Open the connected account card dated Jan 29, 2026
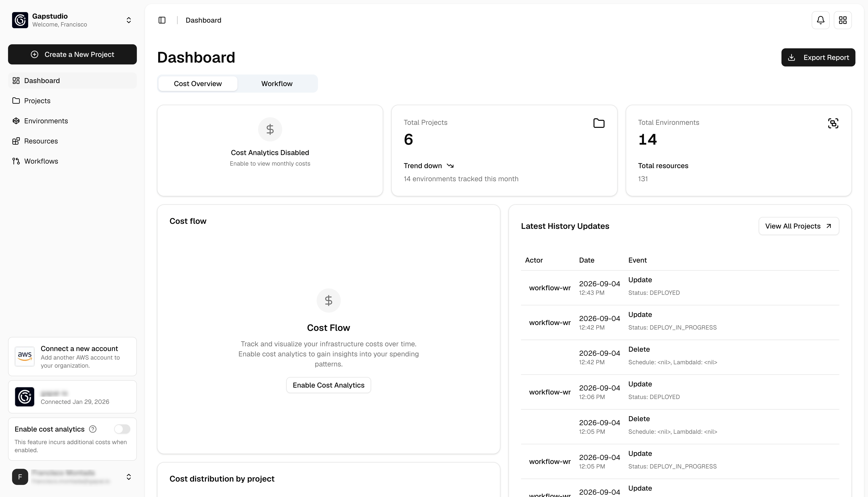868x497 pixels. [x=72, y=397]
